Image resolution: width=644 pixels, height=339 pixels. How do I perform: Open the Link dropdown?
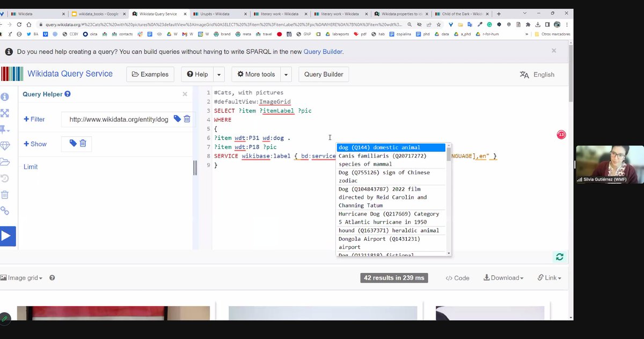pos(549,278)
